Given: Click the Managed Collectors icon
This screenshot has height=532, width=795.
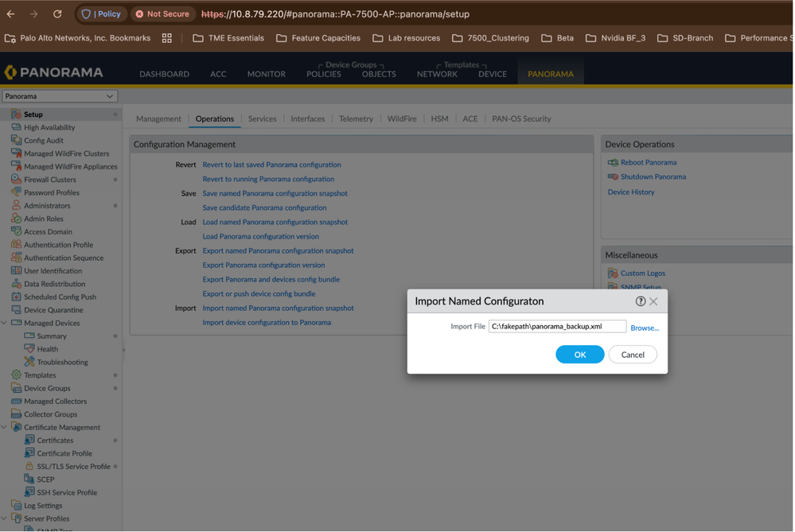Looking at the screenshot, I should point(16,402).
